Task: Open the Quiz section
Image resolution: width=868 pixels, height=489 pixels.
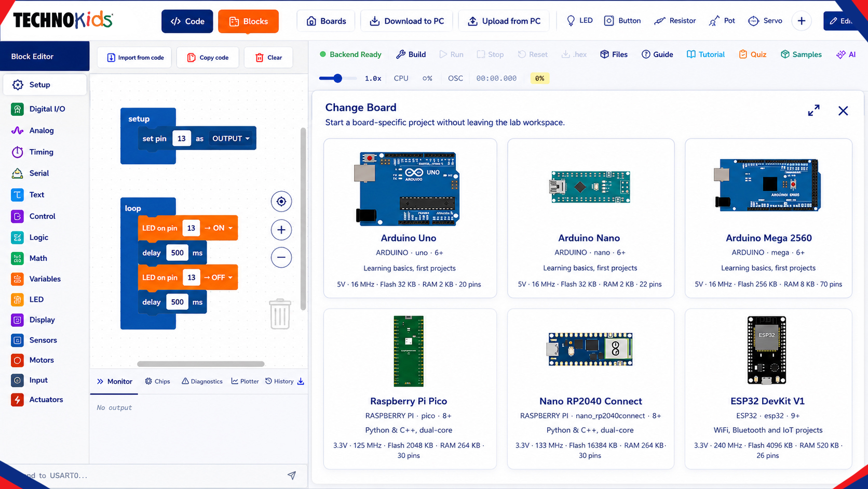Action: click(753, 55)
